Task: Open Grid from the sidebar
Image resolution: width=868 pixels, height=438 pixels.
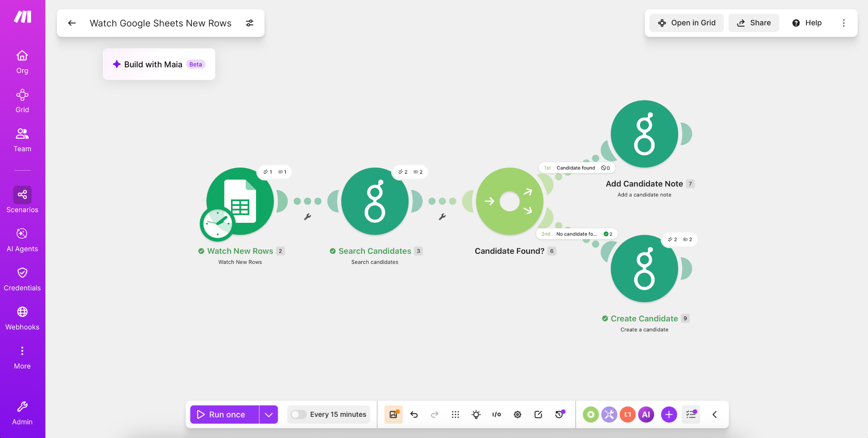Action: click(22, 101)
